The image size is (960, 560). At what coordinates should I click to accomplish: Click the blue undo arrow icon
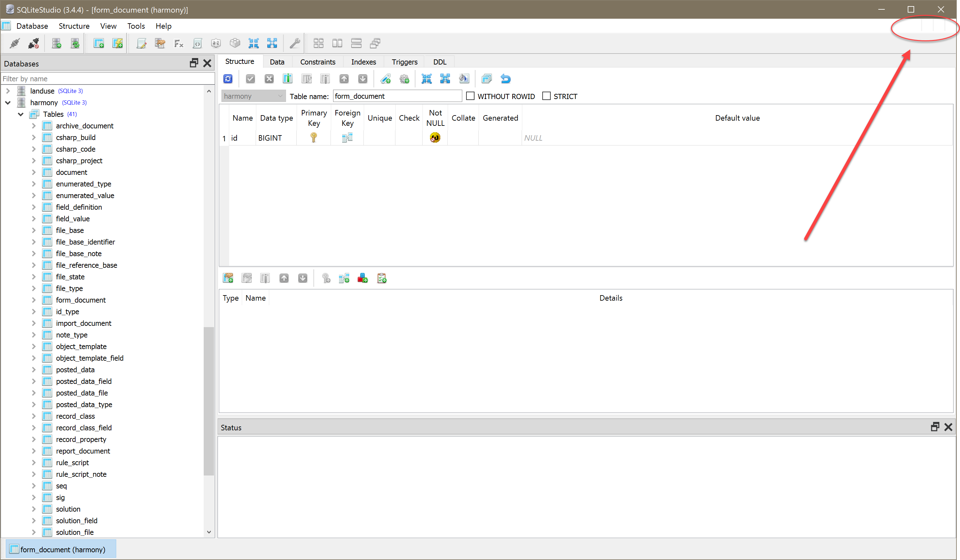(x=506, y=79)
